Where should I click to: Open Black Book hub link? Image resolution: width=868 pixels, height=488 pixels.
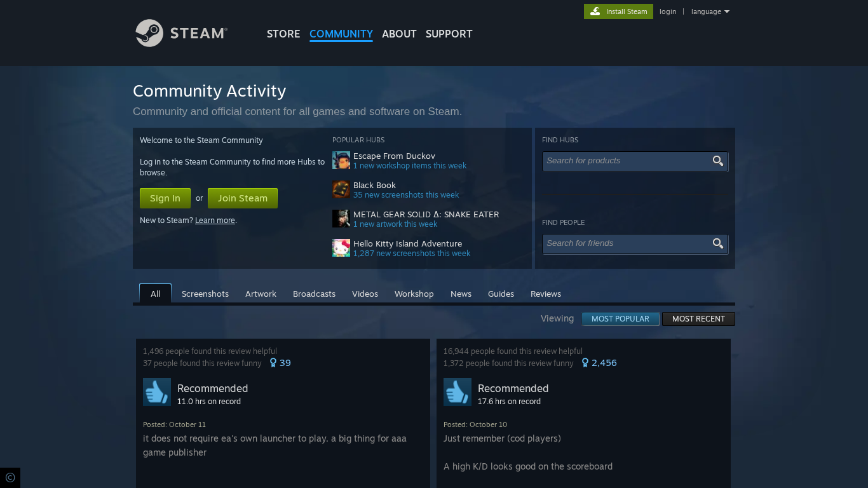tap(374, 185)
